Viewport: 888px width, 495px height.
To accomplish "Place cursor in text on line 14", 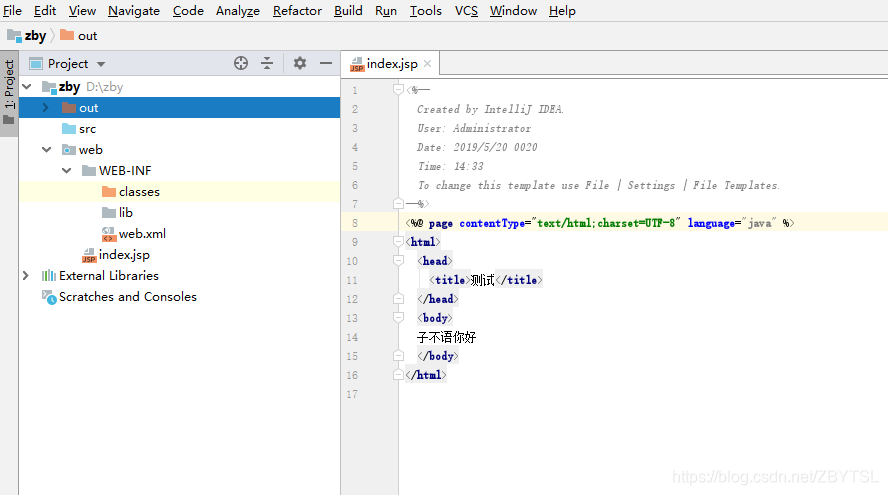I will click(x=446, y=338).
